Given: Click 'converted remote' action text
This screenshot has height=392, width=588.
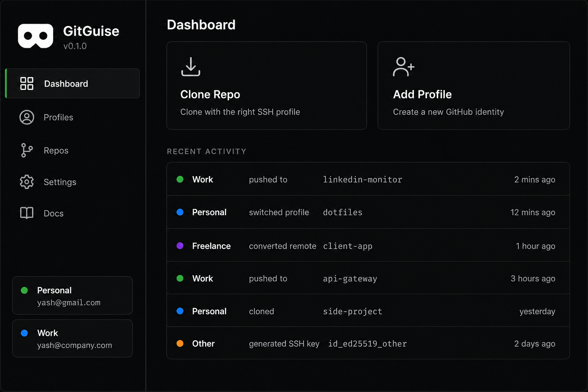Looking at the screenshot, I should [283, 246].
